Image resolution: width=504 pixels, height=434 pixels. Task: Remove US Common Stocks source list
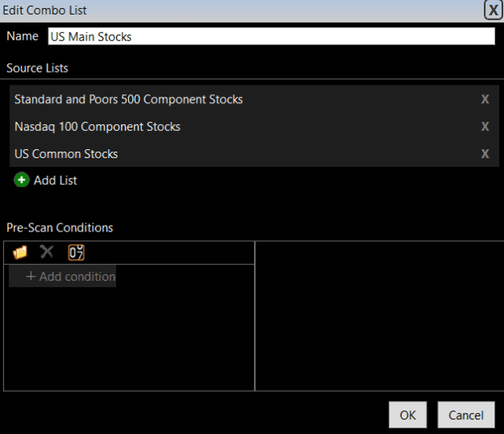tap(485, 153)
